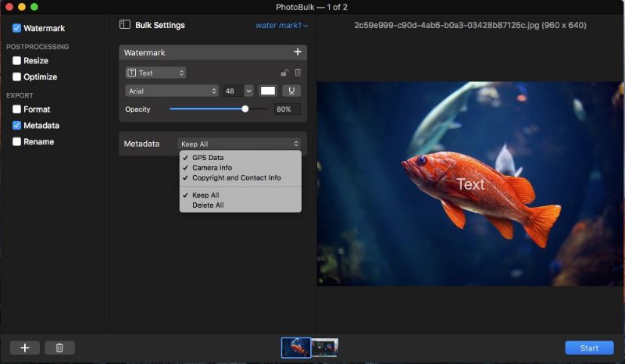Click the image filename text above the preview
The width and height of the screenshot is (625, 364).
click(x=470, y=25)
